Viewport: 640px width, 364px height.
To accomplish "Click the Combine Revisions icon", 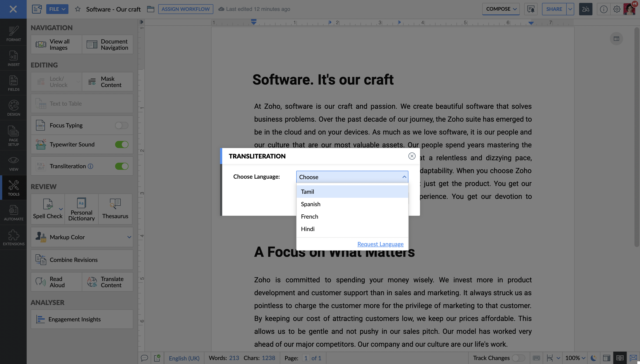I will [40, 260].
